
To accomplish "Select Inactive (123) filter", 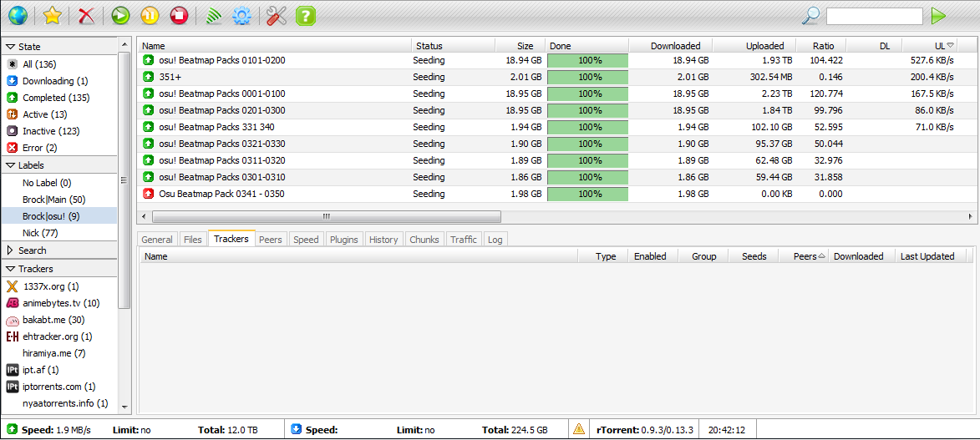I will [x=58, y=131].
